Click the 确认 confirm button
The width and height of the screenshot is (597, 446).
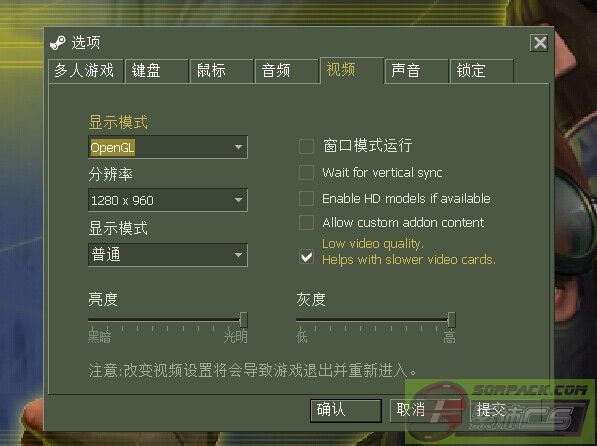pos(346,410)
